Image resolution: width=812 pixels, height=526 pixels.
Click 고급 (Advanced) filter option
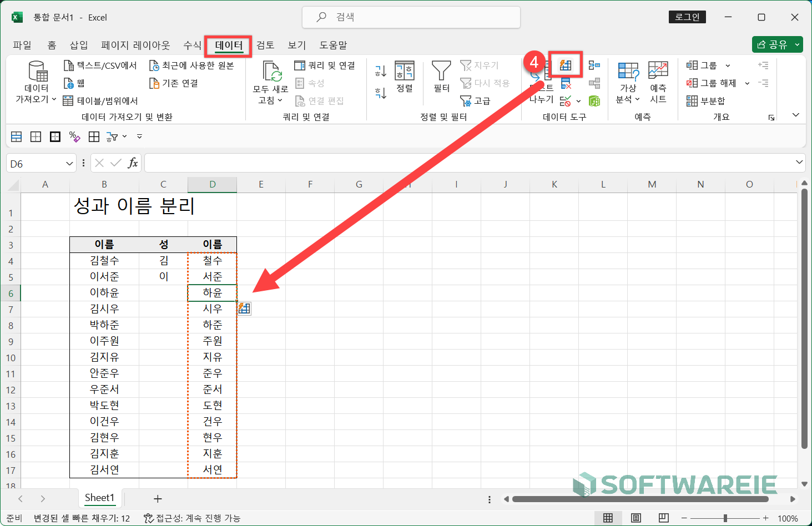point(476,101)
